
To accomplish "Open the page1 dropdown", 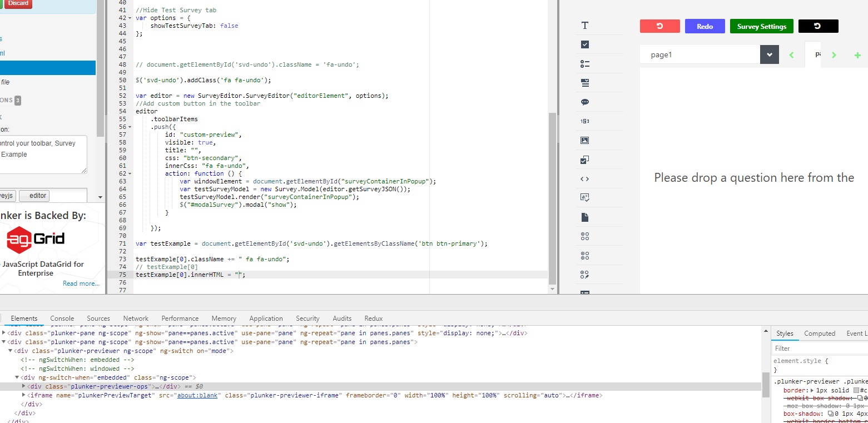I will tap(769, 54).
